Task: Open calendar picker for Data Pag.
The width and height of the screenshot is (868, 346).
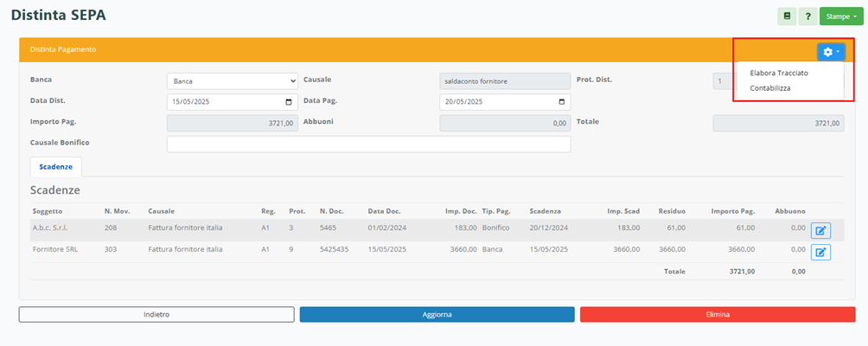Action: pos(562,102)
